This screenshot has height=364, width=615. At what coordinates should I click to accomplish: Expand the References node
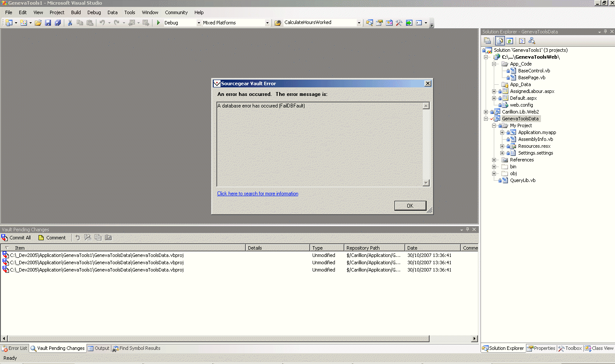[x=494, y=160]
